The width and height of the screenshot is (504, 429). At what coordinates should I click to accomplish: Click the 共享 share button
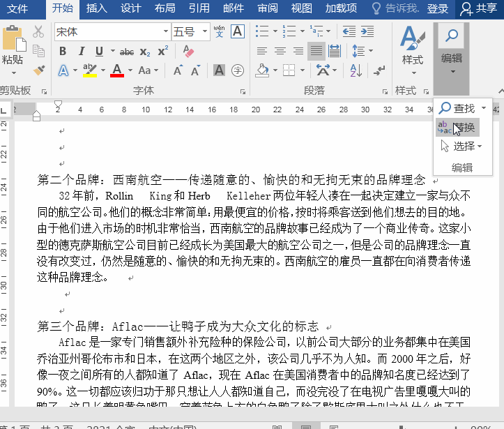(x=479, y=8)
